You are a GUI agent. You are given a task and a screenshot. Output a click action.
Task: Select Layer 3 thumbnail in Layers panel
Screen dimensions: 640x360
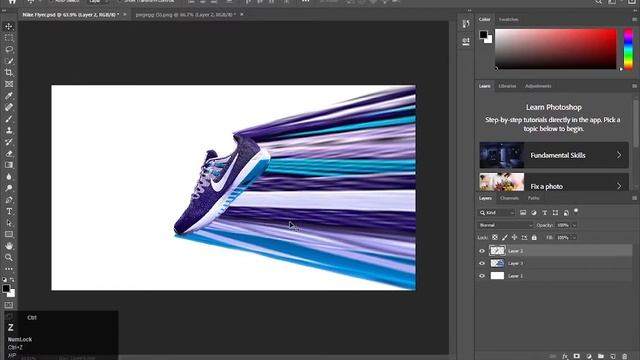pyautogui.click(x=497, y=263)
